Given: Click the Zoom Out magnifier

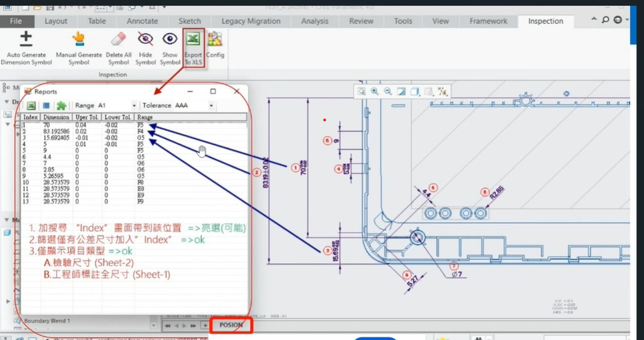Looking at the screenshot, I should (x=388, y=91).
